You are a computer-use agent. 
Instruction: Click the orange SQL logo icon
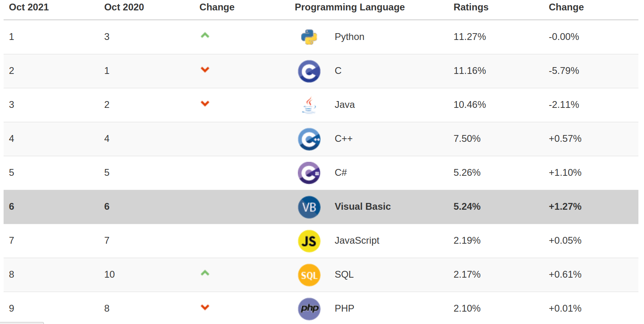point(309,275)
